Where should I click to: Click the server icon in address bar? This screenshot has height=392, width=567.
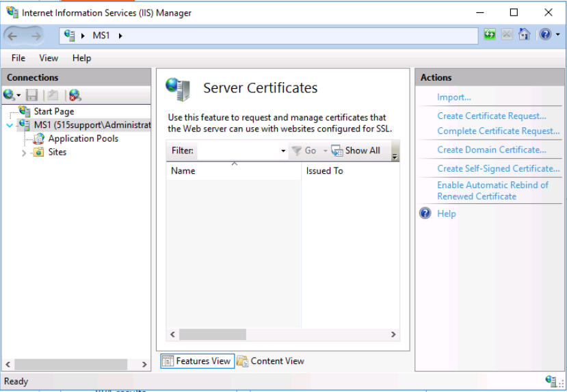(70, 36)
